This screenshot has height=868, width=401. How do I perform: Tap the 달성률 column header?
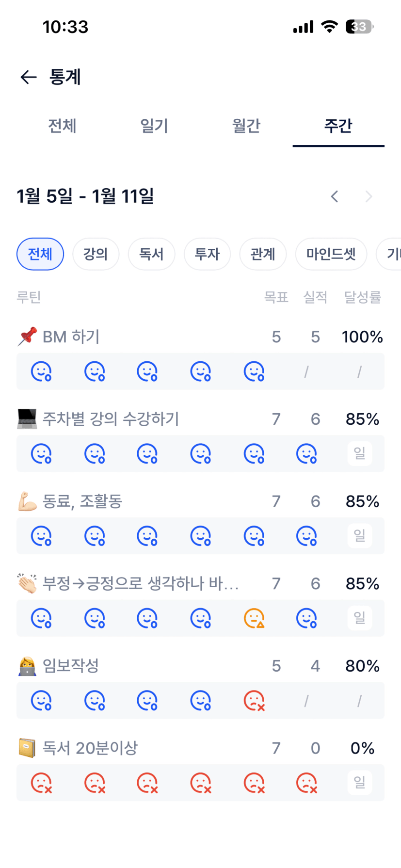pyautogui.click(x=362, y=297)
